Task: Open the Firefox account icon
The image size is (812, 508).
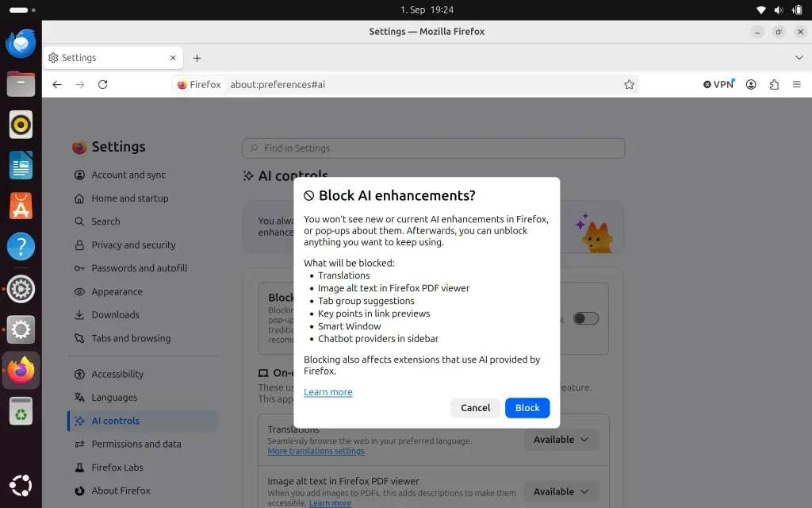Action: coord(751,84)
